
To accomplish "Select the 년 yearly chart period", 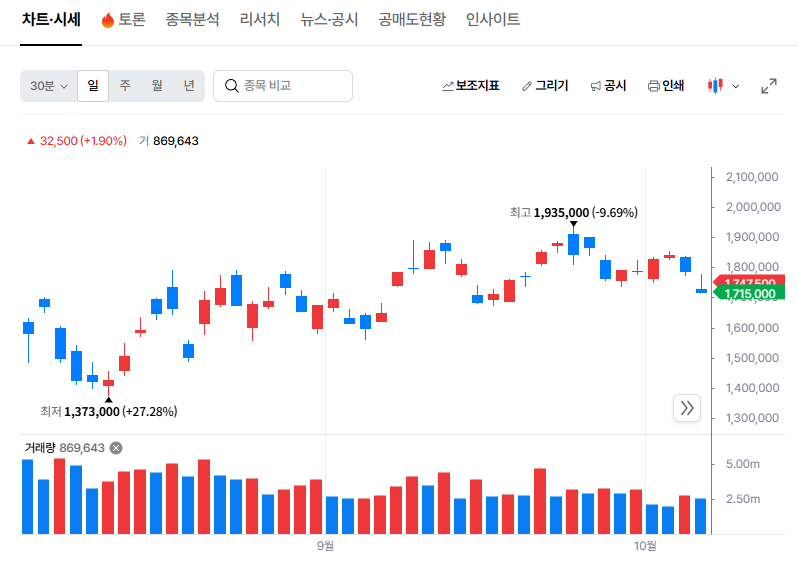I will click(x=189, y=86).
